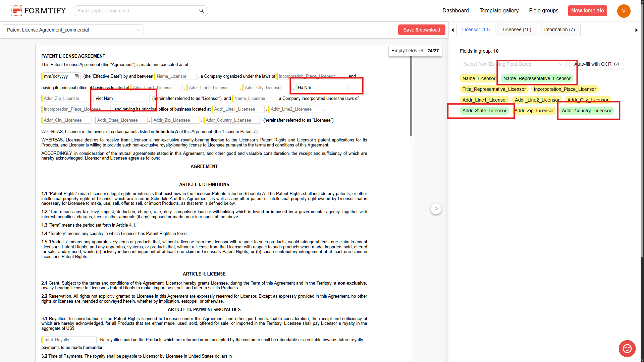
Task: Click the New template button
Action: (x=587, y=10)
